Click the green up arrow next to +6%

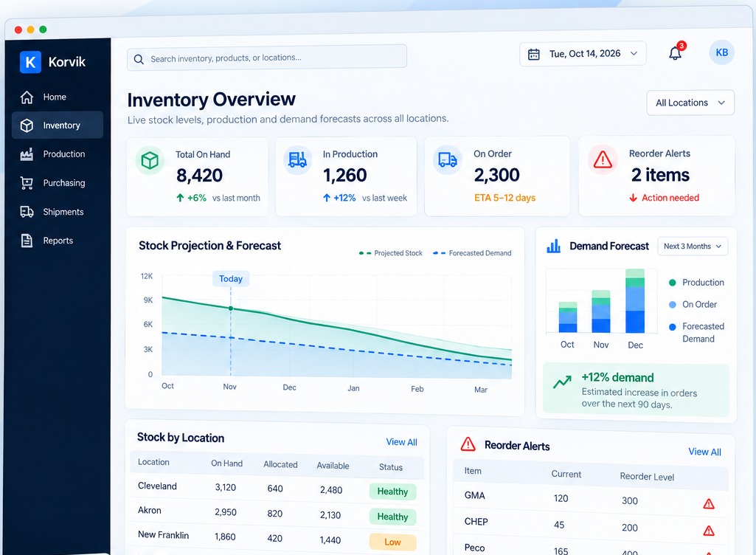180,198
